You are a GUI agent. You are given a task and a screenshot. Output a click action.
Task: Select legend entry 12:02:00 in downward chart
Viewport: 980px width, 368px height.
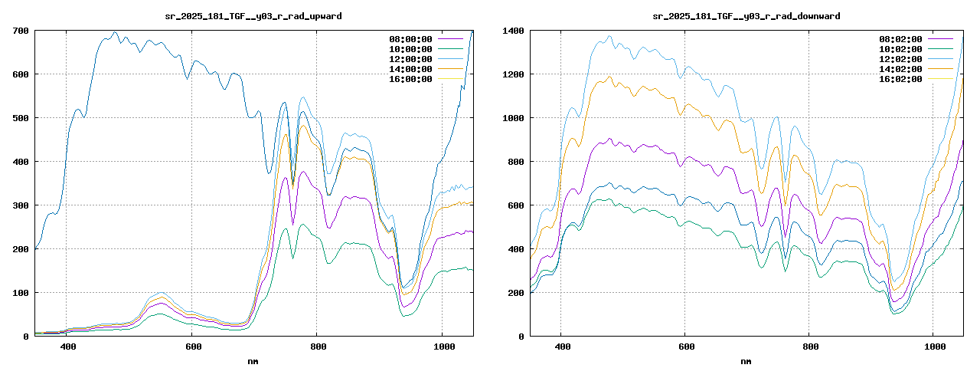click(x=900, y=59)
